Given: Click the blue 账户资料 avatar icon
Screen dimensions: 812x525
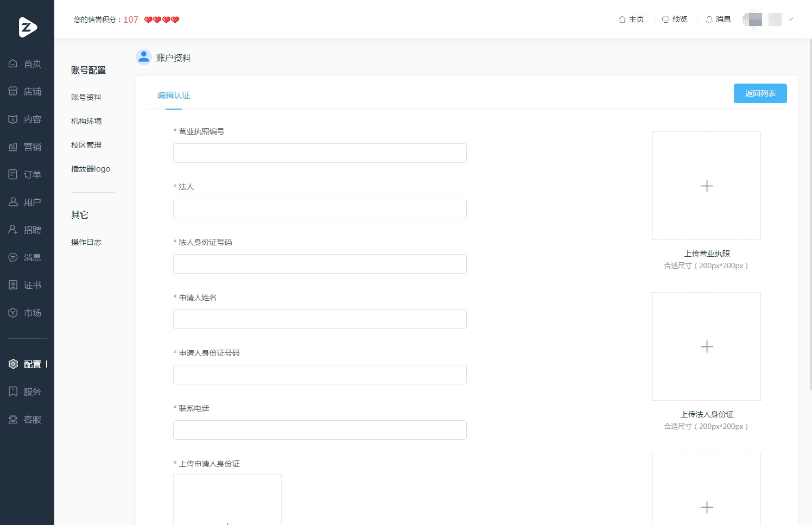Looking at the screenshot, I should click(x=143, y=56).
